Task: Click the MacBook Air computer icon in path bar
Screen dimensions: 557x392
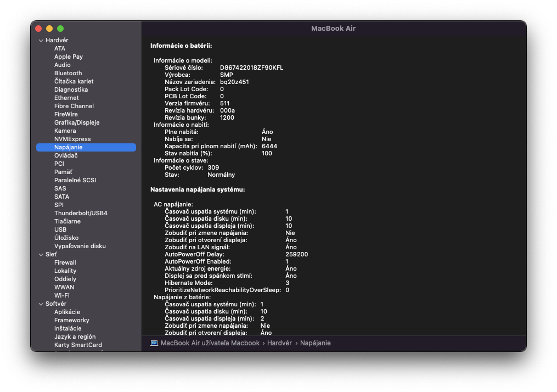Action: (154, 343)
